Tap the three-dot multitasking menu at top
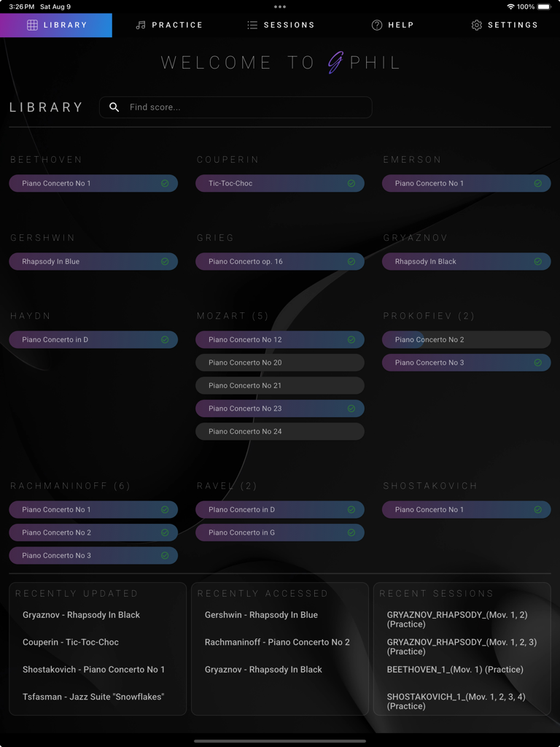This screenshot has width=560, height=747. [x=280, y=7]
